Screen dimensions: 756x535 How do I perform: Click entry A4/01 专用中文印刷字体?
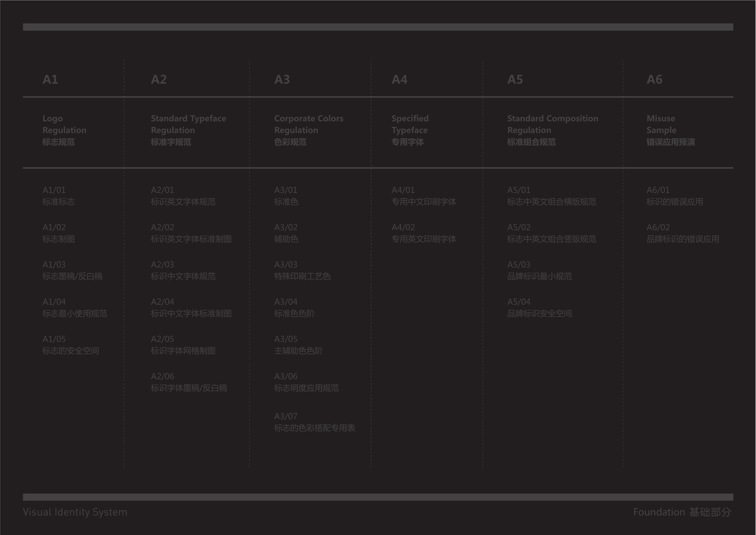pyautogui.click(x=424, y=196)
